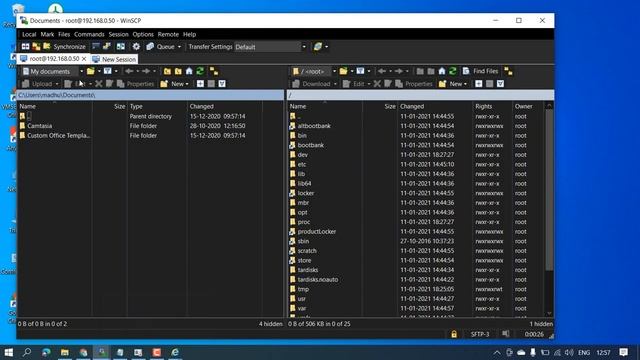Click the Open in PuTTY icon

coord(107,47)
